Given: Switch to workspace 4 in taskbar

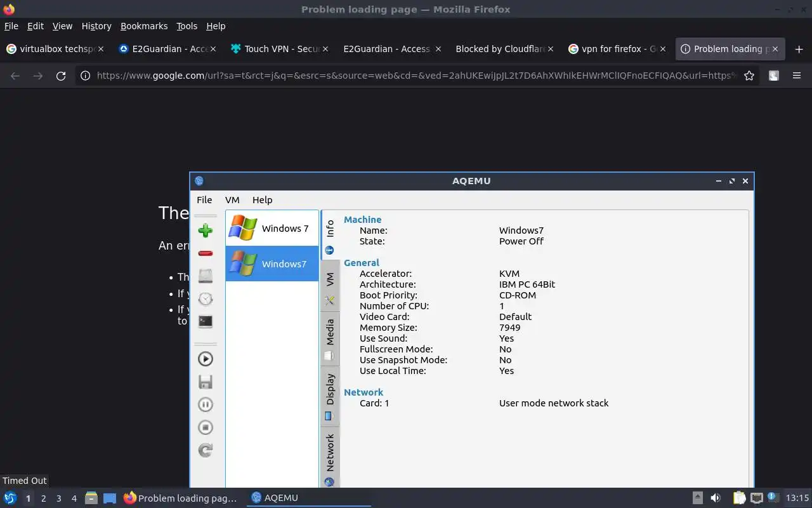Looking at the screenshot, I should pos(74,498).
